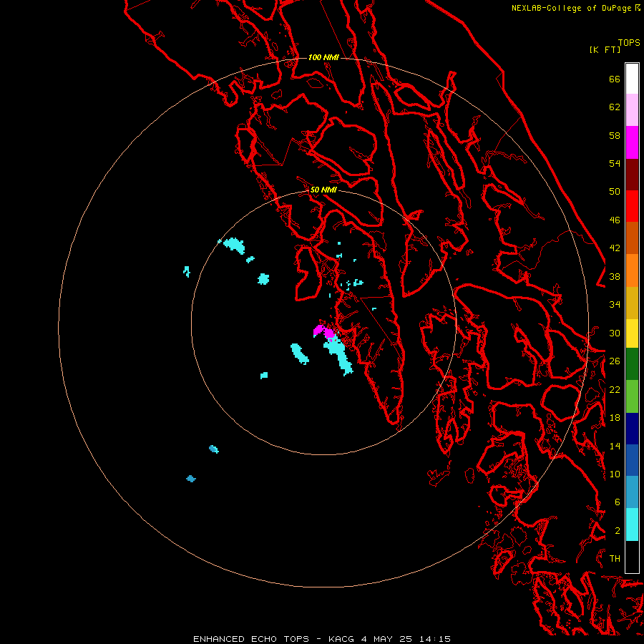The image size is (644, 644).
Task: Select the navy 22 kft legend swatch
Action: coord(632,429)
